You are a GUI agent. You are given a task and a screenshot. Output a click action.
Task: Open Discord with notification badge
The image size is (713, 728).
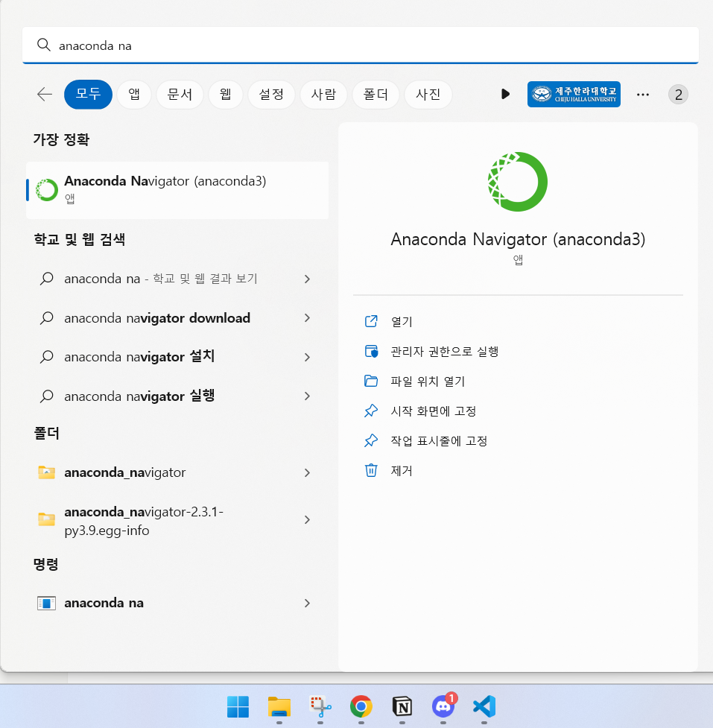443,706
